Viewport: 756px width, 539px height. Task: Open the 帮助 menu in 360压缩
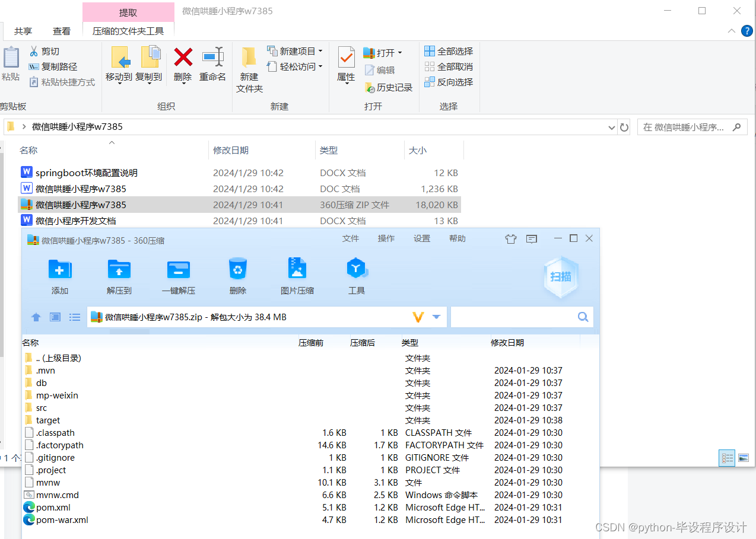(458, 238)
